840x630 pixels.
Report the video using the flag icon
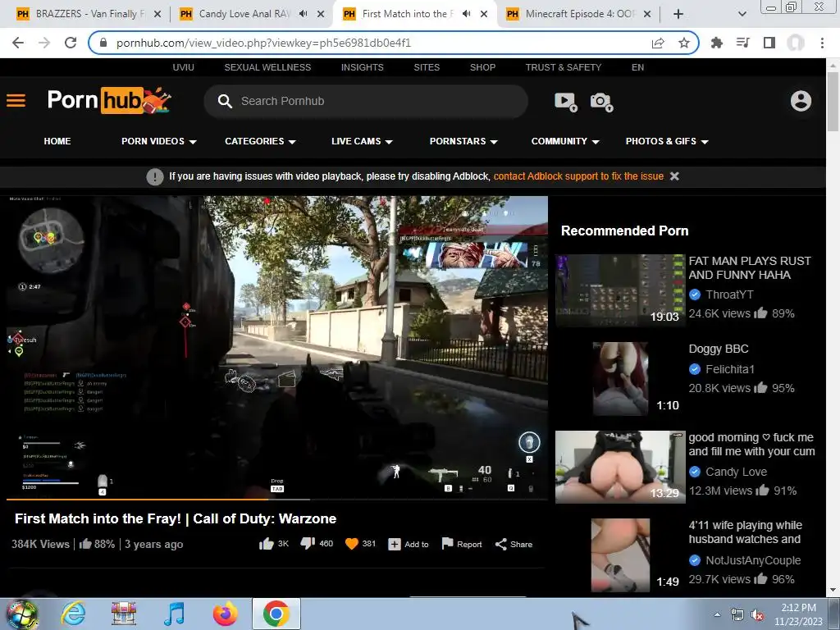[x=447, y=544]
